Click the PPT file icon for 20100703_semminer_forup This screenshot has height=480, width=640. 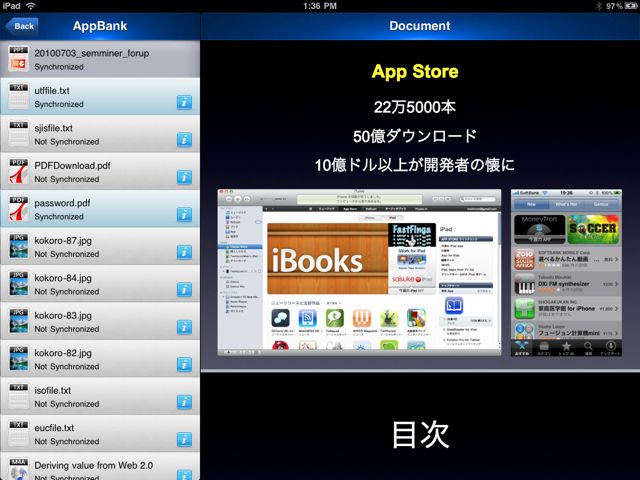pos(19,59)
